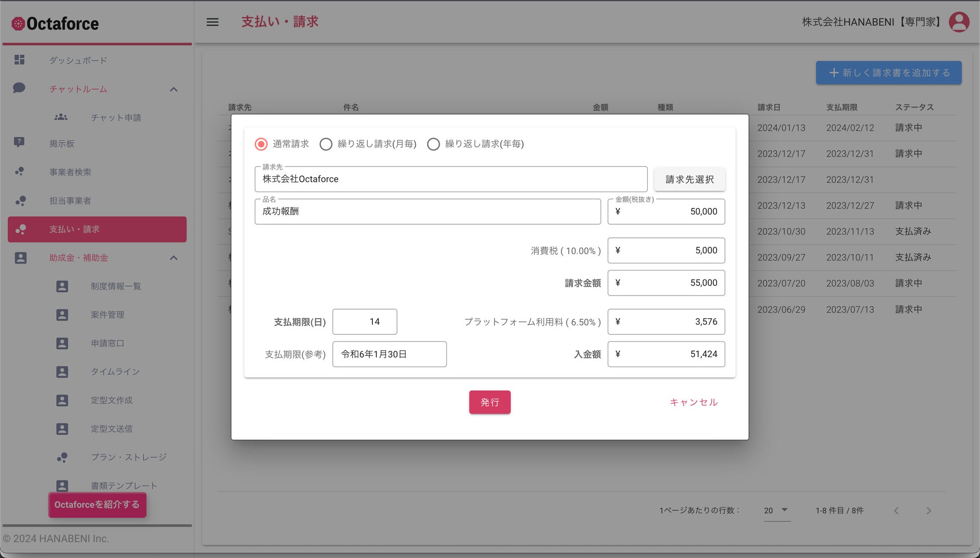Open rows-per-page dropdown showing 20
This screenshot has width=980, height=558.
tap(776, 511)
